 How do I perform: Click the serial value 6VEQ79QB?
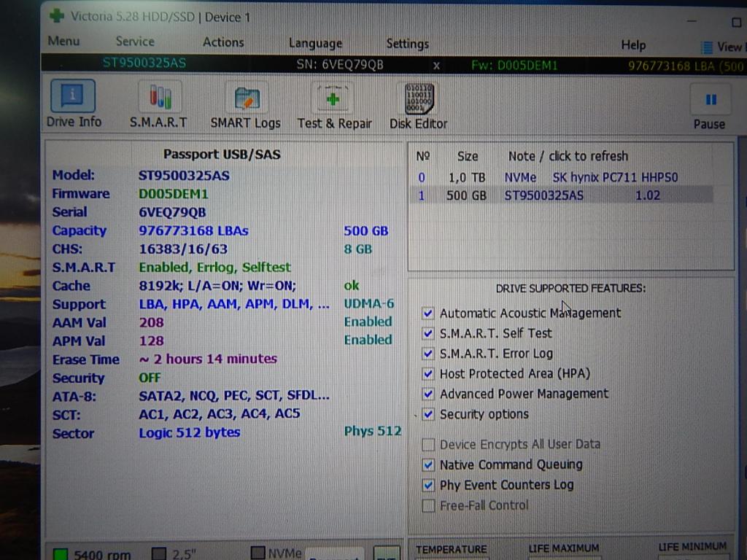point(172,212)
